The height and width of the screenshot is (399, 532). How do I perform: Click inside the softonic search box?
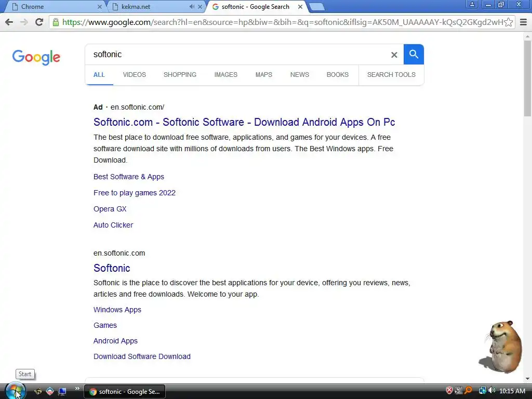(237, 54)
